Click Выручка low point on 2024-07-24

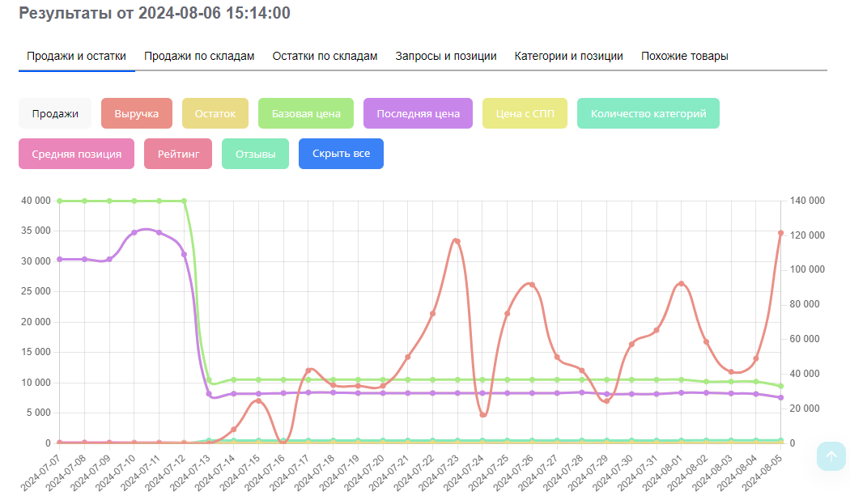click(x=482, y=414)
